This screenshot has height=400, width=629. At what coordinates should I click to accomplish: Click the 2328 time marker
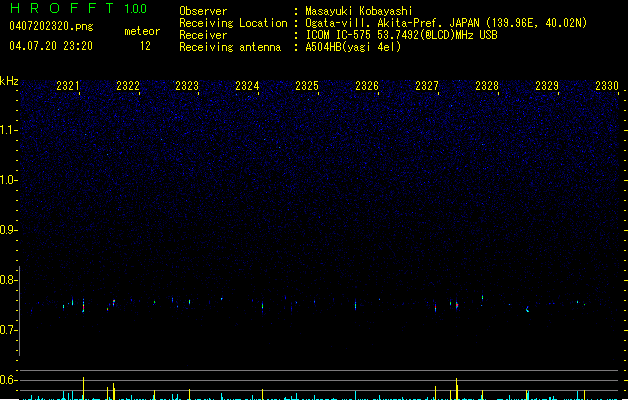[487, 86]
